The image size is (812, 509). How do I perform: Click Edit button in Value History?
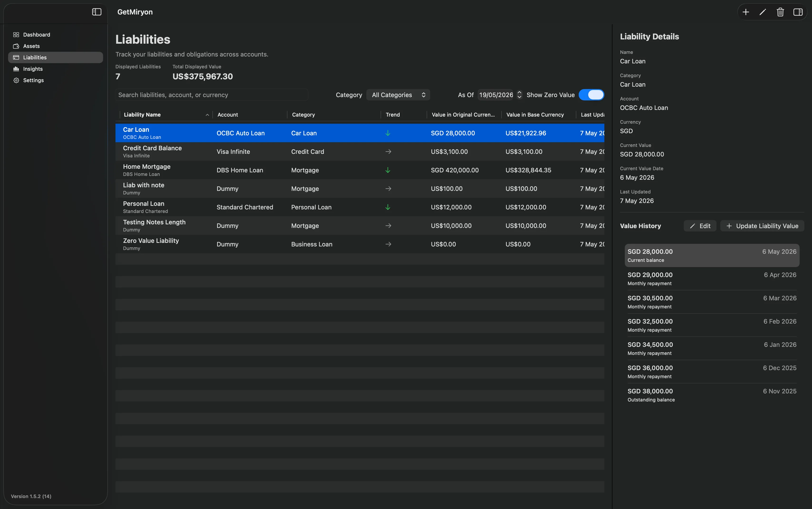[700, 226]
